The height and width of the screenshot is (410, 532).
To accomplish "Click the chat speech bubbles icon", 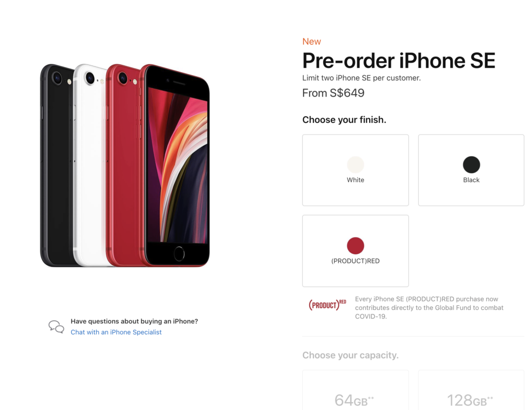I will coord(56,326).
